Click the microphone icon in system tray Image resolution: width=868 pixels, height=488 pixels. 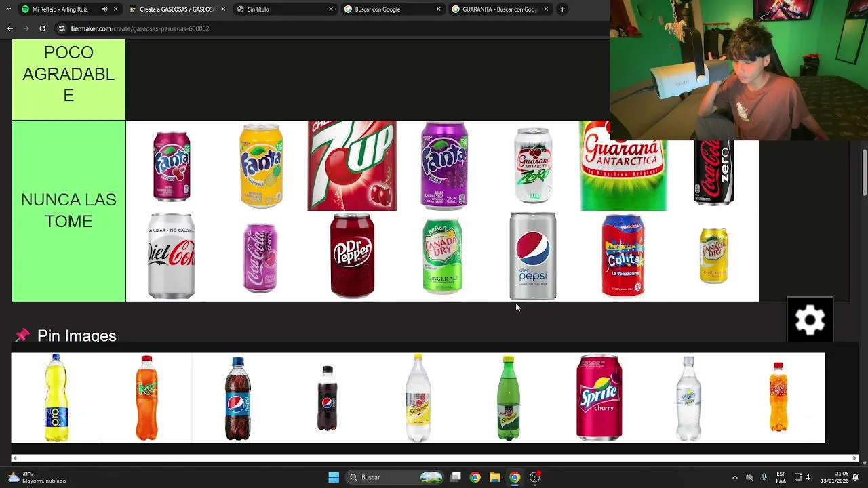[x=764, y=477]
